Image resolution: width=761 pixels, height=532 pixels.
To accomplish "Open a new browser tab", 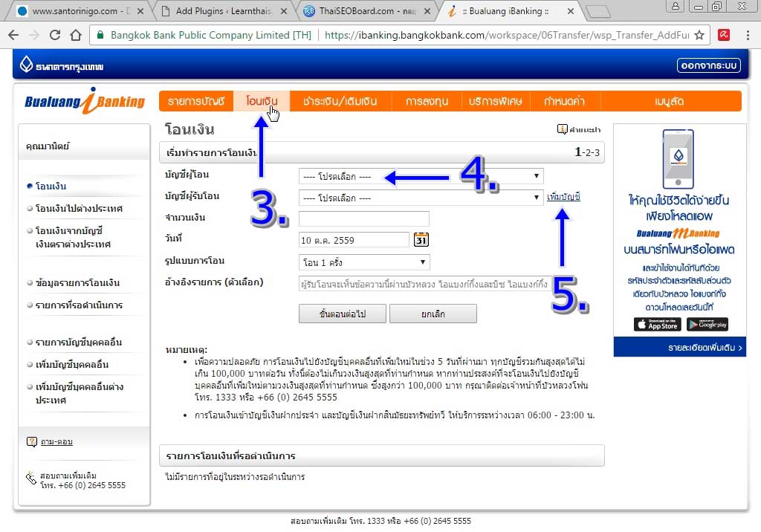I will [598, 11].
